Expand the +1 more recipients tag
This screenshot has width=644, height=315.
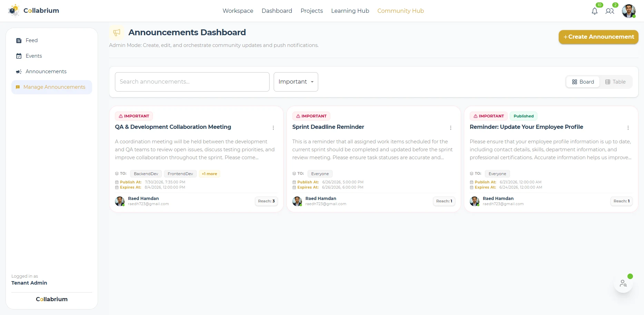point(209,174)
